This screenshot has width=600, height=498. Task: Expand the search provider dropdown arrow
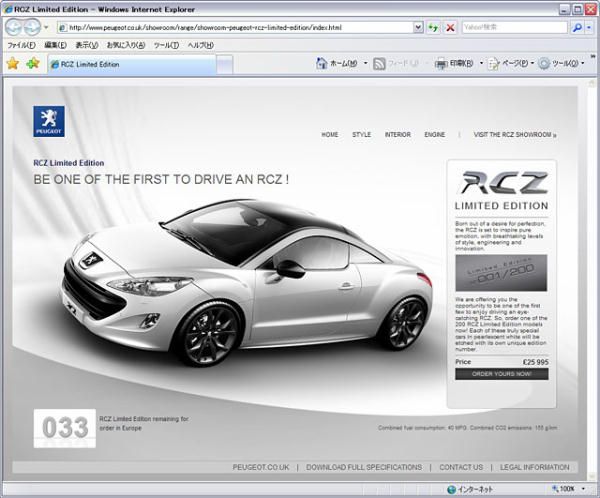pos(589,28)
